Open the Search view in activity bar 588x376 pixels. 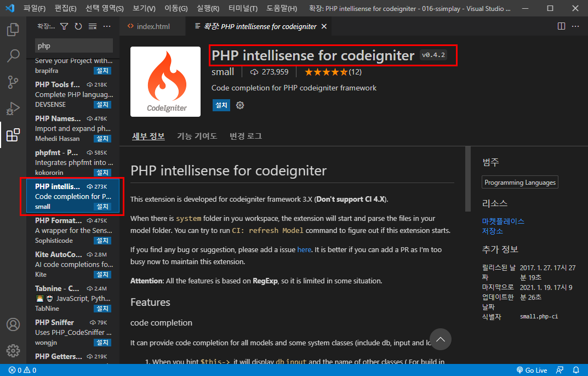click(x=13, y=55)
